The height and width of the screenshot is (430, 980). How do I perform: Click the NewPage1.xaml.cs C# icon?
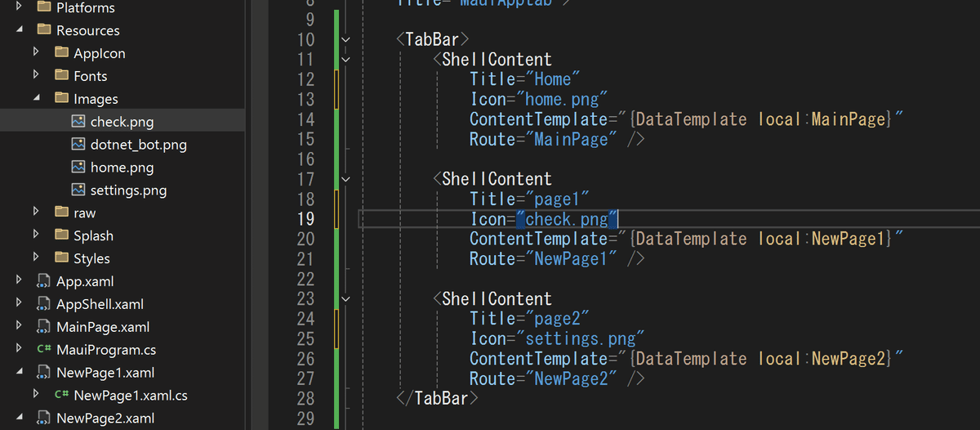(61, 396)
